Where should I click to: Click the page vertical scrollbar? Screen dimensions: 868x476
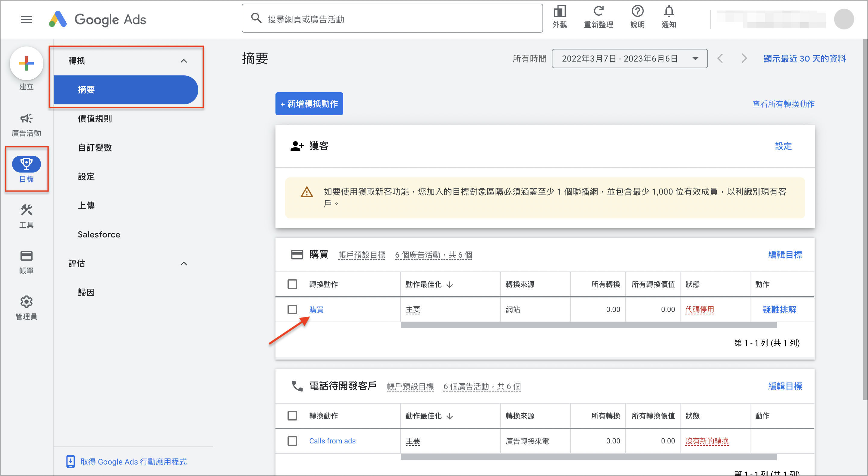click(x=865, y=219)
